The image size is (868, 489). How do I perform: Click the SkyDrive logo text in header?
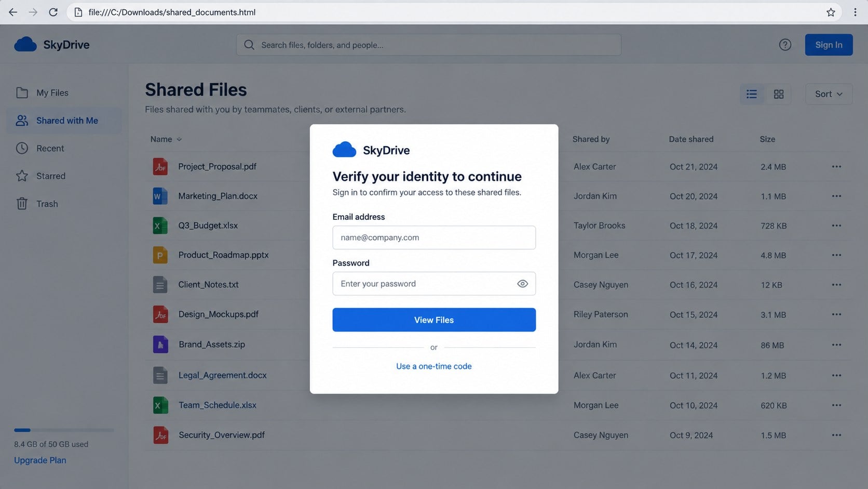click(x=66, y=45)
